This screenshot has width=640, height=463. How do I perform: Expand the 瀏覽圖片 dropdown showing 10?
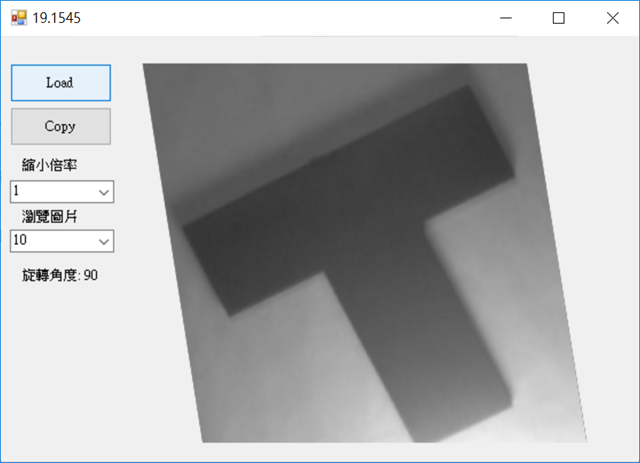pos(104,241)
